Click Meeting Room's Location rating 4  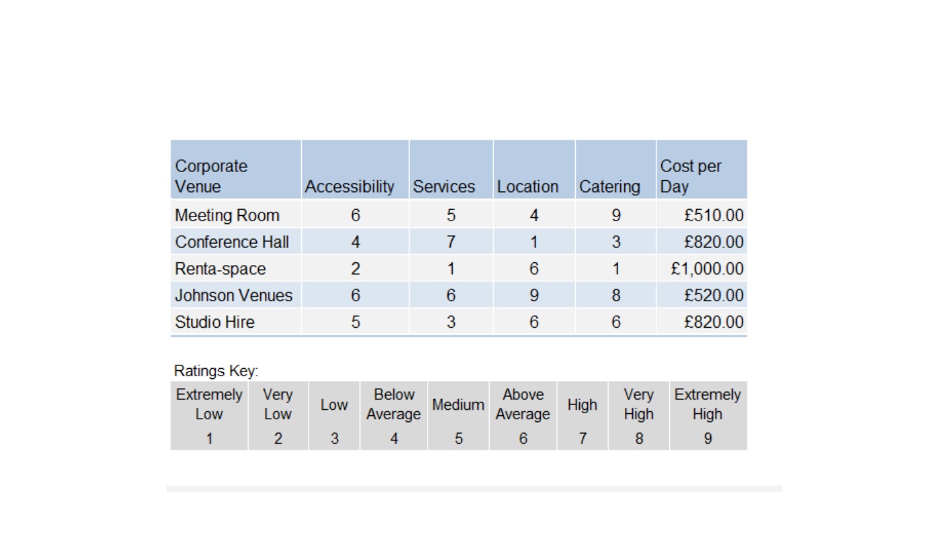tap(533, 215)
